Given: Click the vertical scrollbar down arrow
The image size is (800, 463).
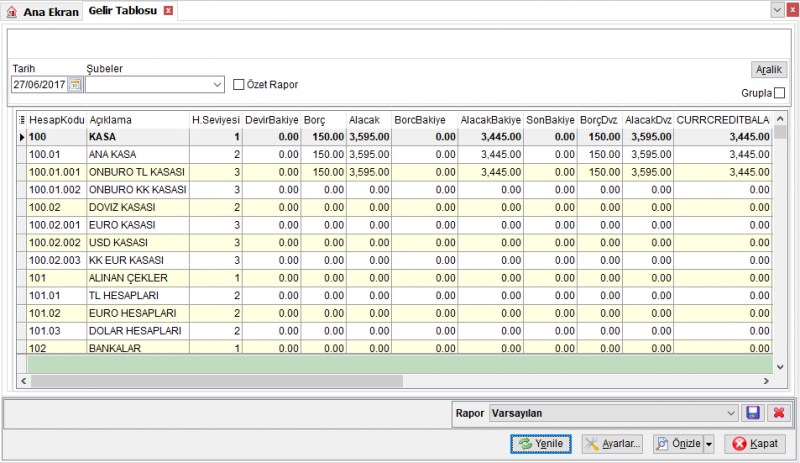Looking at the screenshot, I should (780, 367).
